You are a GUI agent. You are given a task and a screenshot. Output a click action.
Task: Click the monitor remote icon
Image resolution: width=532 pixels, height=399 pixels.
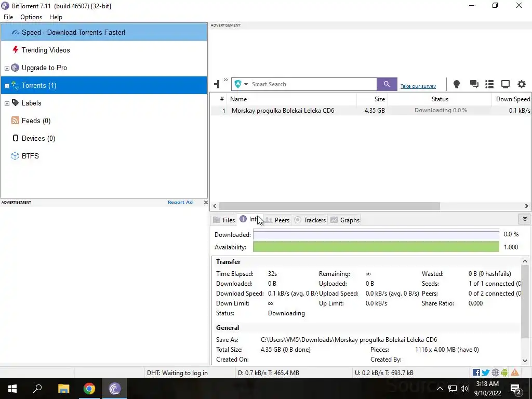click(x=506, y=84)
